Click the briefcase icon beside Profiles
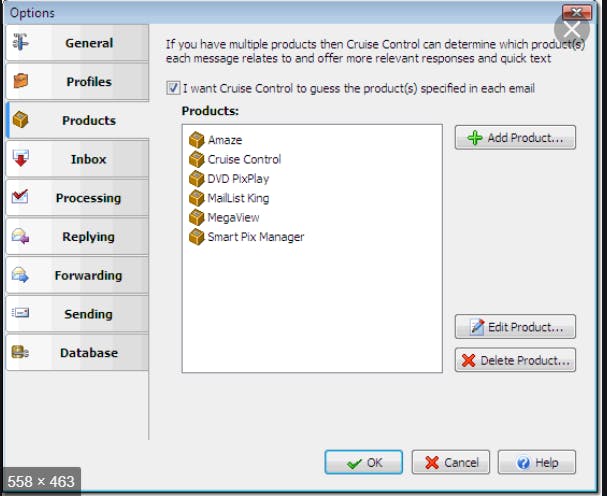The image size is (607, 496). point(21,81)
